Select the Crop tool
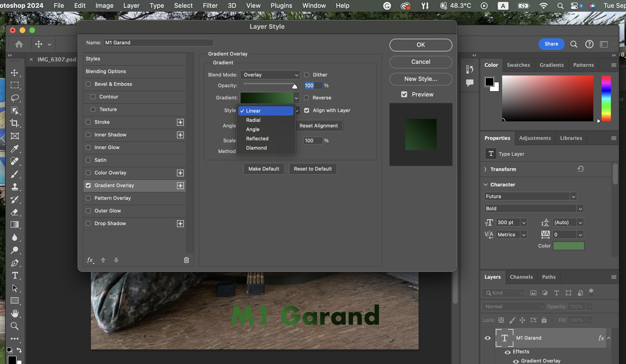626x364 pixels. [14, 123]
